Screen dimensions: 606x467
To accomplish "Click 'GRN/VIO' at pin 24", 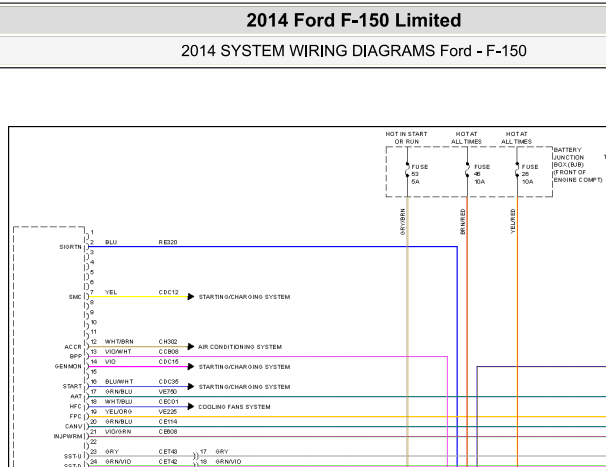I will click(118, 462).
